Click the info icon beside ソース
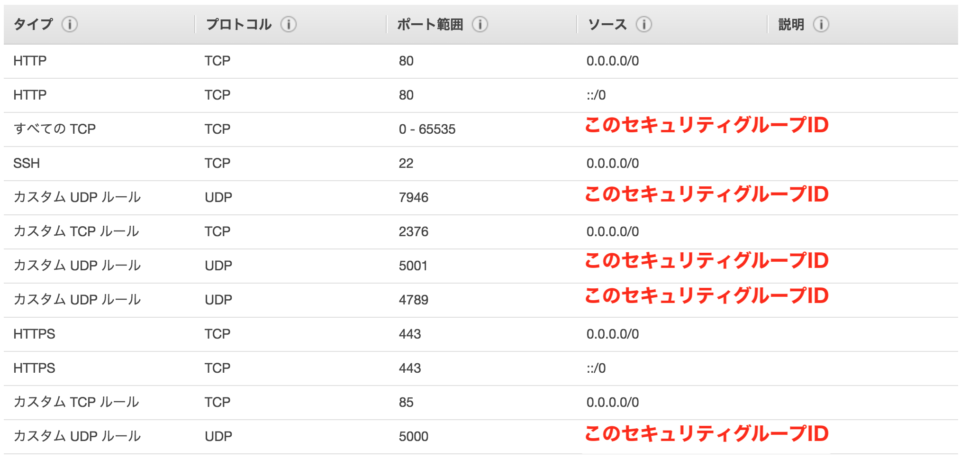 pos(643,25)
